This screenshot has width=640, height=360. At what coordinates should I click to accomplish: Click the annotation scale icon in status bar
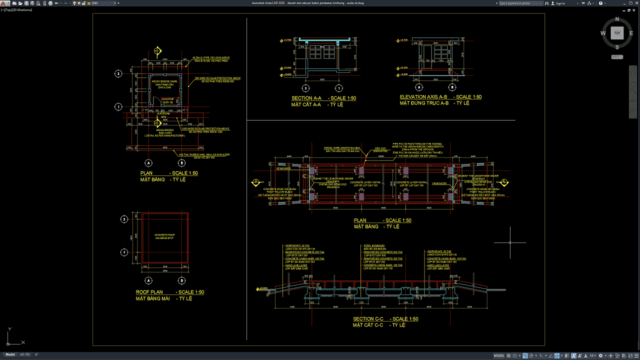pos(586,356)
